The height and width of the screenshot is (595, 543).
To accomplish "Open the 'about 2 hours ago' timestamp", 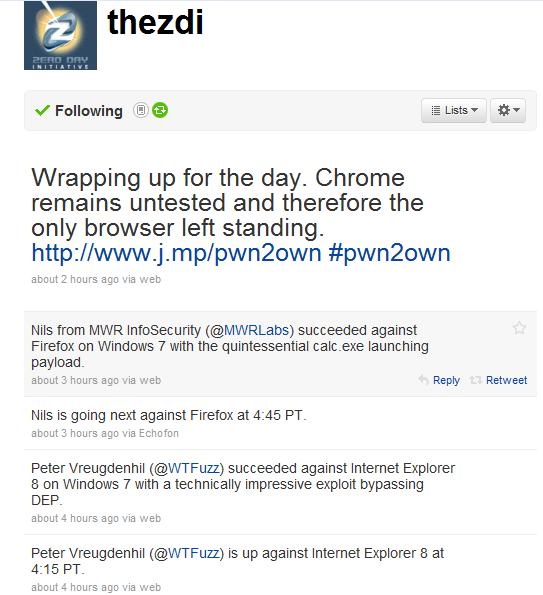I will click(x=75, y=279).
